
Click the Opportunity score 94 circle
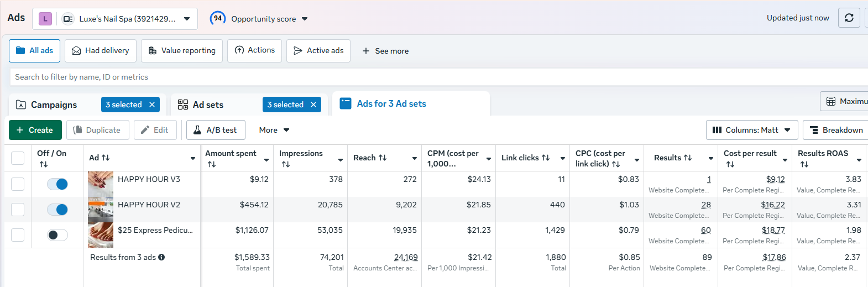coord(218,18)
